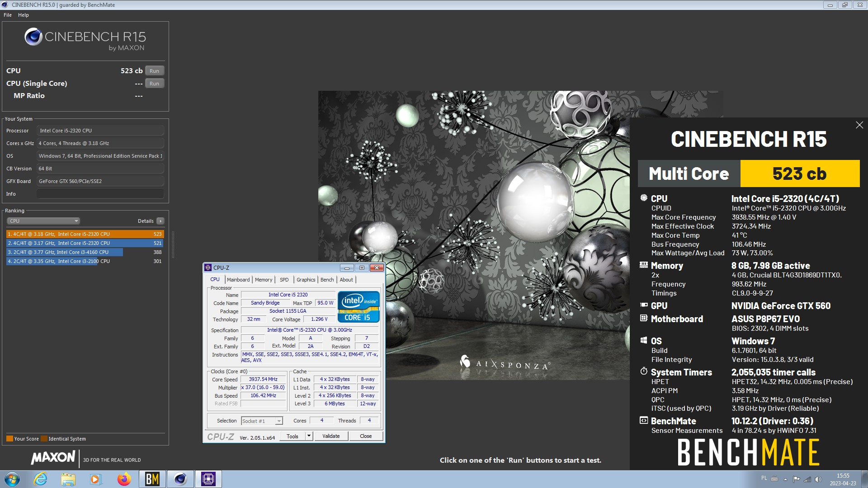Show hidden tray icons arrow
Screen dimensions: 868x488
point(786,479)
